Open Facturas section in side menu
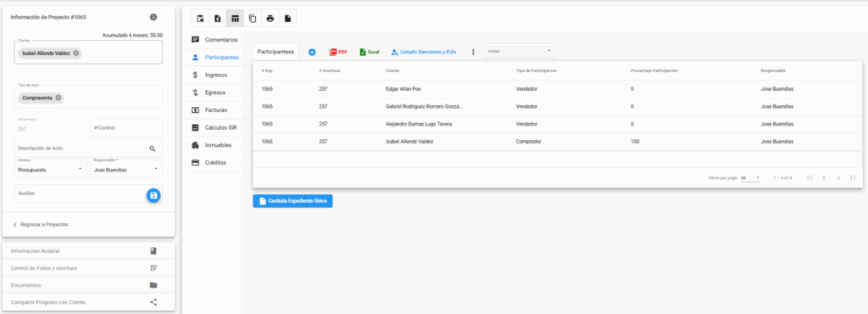868x314 pixels. click(215, 110)
